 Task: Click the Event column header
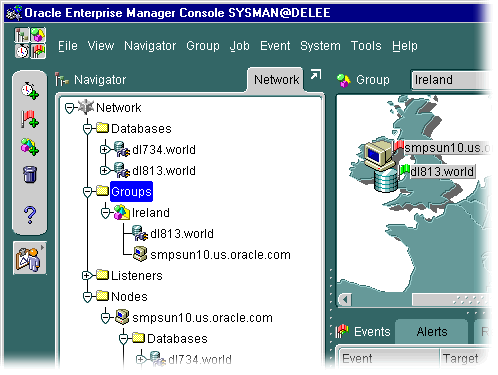tap(389, 358)
